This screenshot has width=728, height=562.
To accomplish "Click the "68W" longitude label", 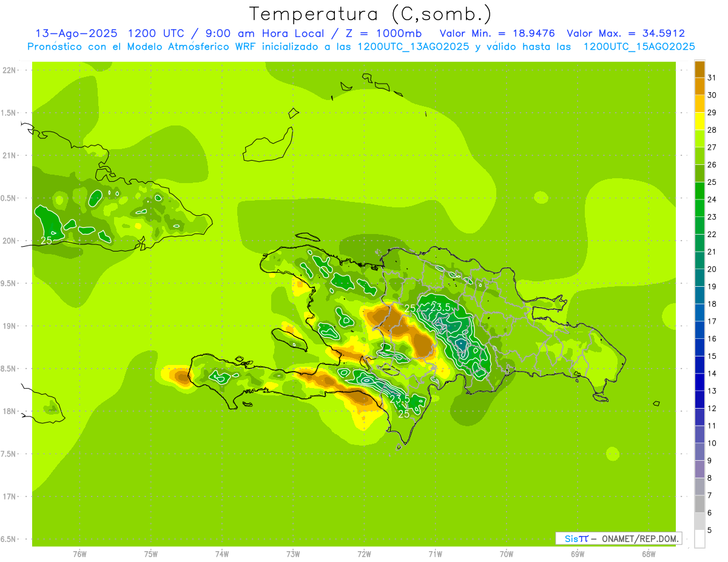I will [x=649, y=554].
